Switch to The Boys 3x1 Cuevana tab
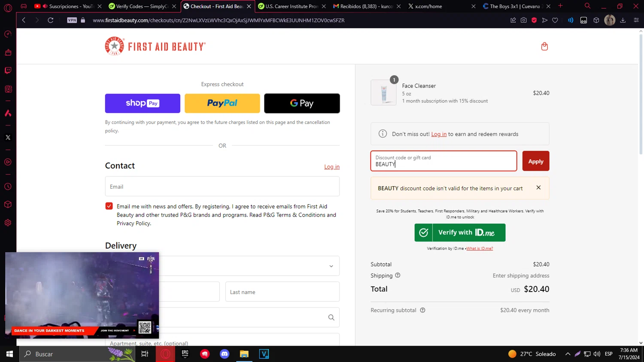Image resolution: width=644 pixels, height=362 pixels. (516, 6)
